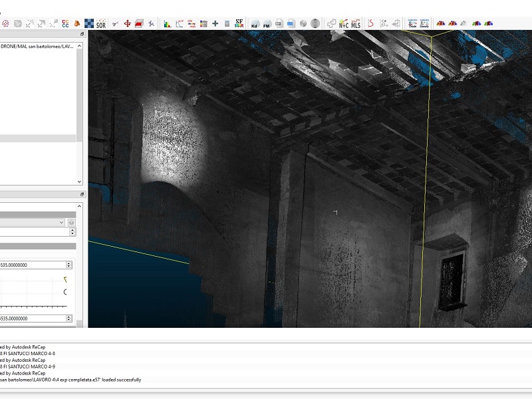Add a scalar field with plus icon
This screenshot has height=399, width=532.
[215, 23]
